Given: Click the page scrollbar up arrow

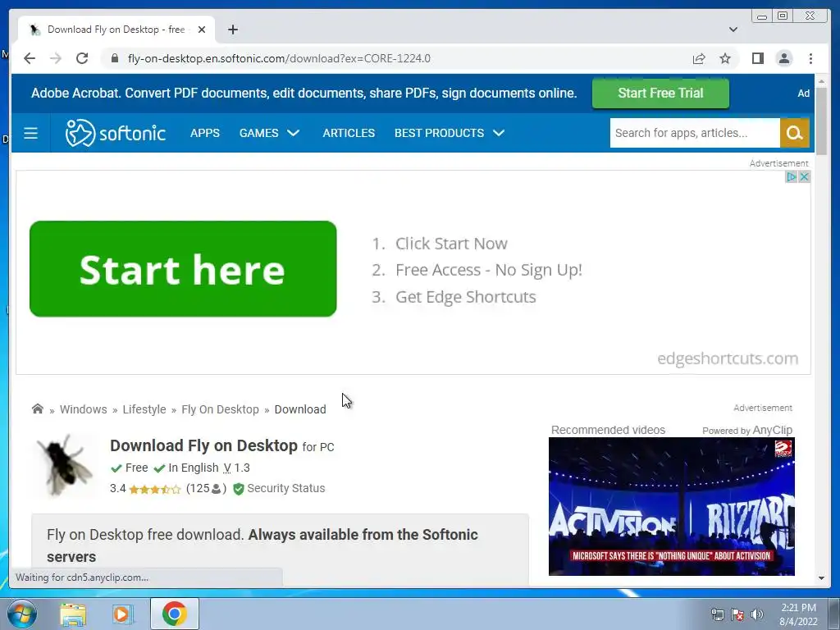Looking at the screenshot, I should [x=821, y=81].
